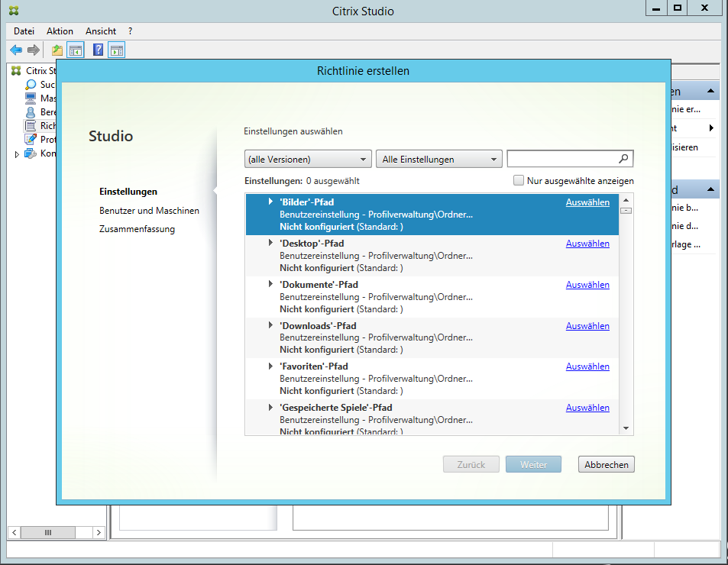The image size is (728, 565).
Task: Expand the 'Downloads'-Pfad setting
Action: click(x=270, y=325)
